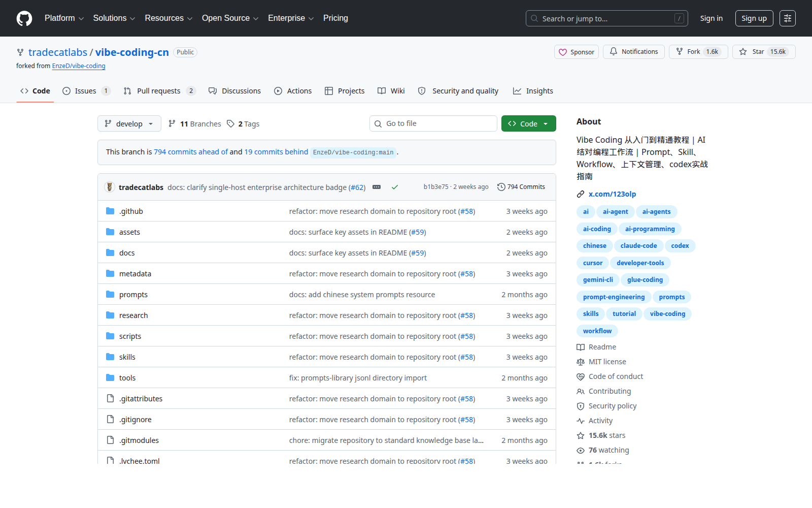The width and height of the screenshot is (812, 508).
Task: Open the GitHub home logo
Action: (24, 18)
